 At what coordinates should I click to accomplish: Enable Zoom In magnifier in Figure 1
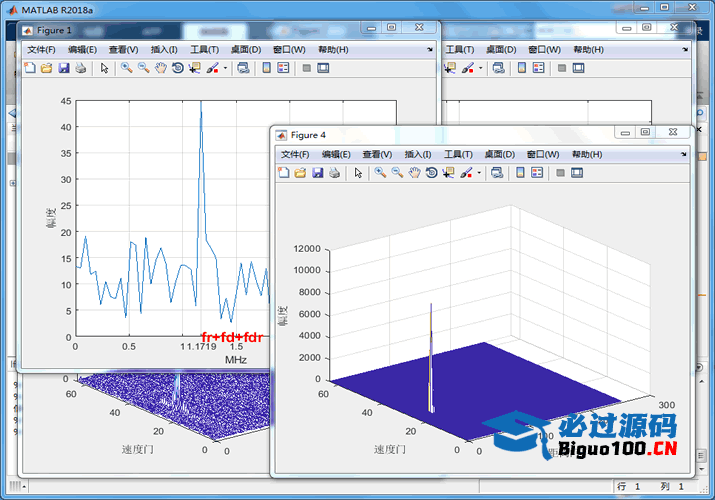126,68
